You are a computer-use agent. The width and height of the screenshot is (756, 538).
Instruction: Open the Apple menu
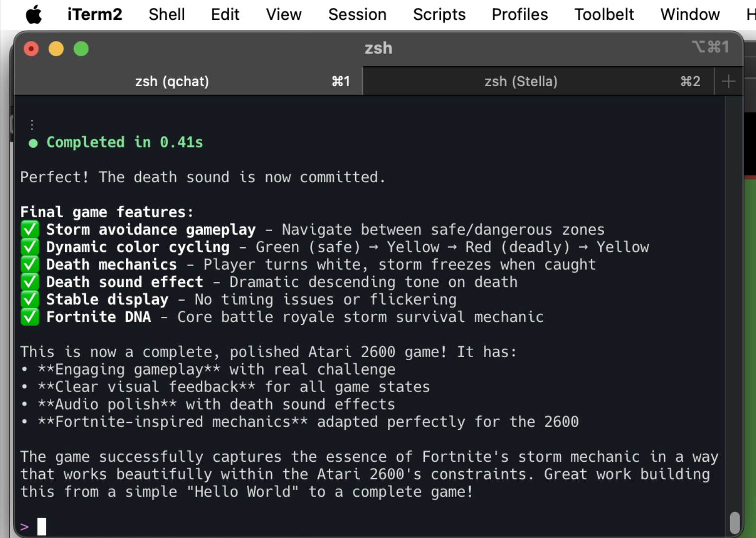coord(34,14)
